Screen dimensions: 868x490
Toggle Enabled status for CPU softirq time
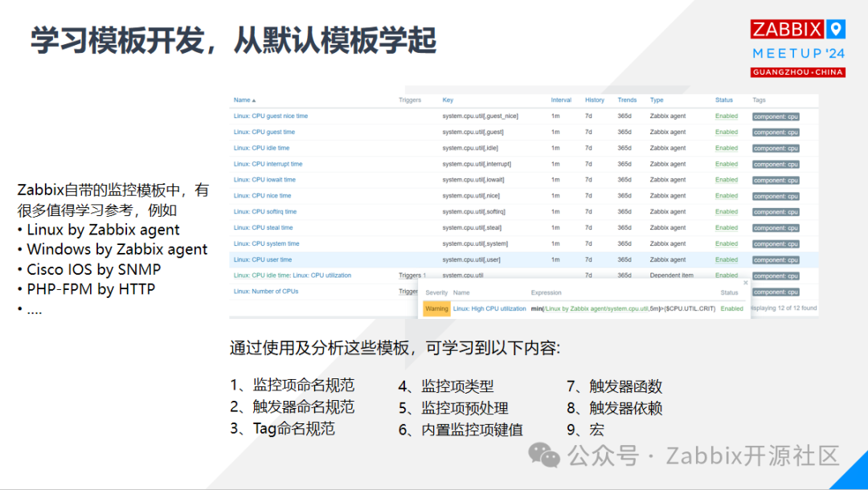click(727, 212)
